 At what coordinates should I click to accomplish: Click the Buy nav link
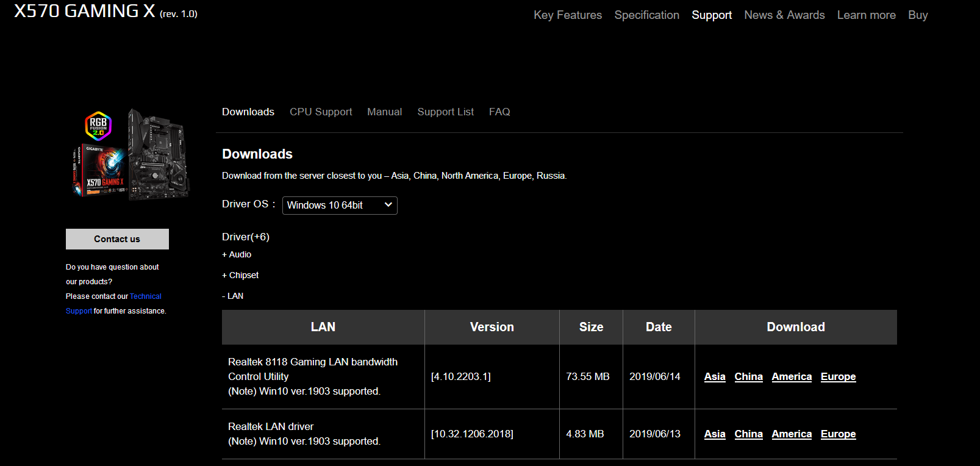[x=918, y=15]
